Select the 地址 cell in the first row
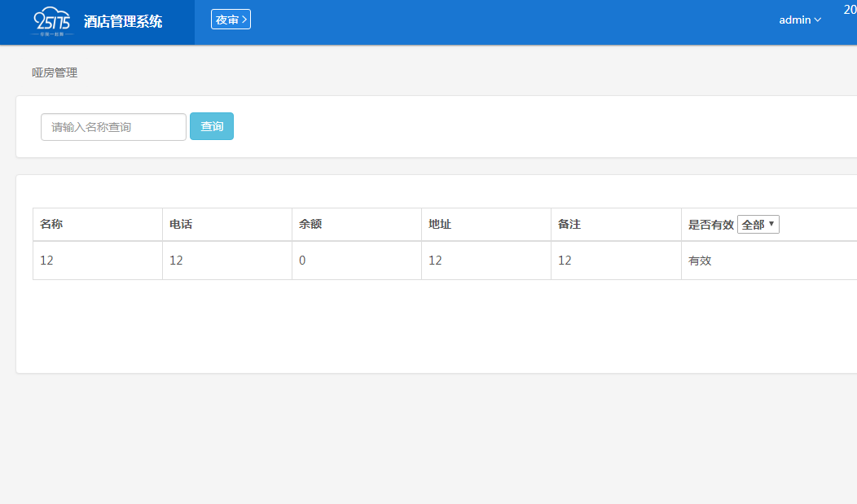Viewport: 857px width, 504px height. point(435,261)
